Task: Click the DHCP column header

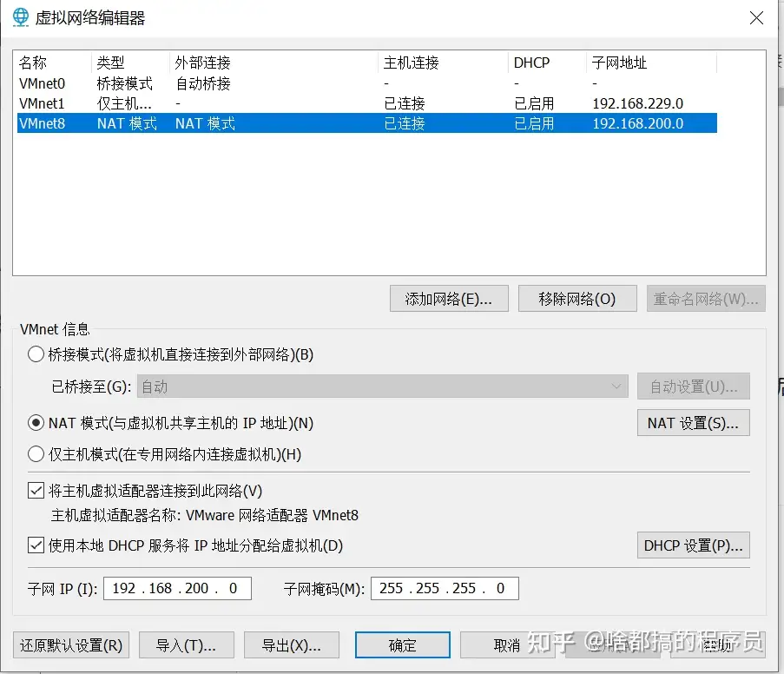Action: [547, 63]
